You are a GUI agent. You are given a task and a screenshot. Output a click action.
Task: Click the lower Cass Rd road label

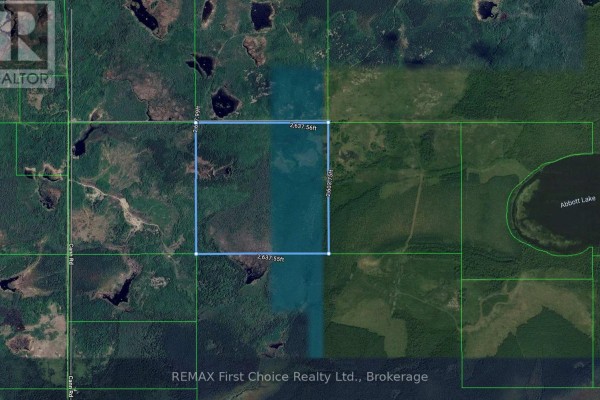tap(71, 385)
